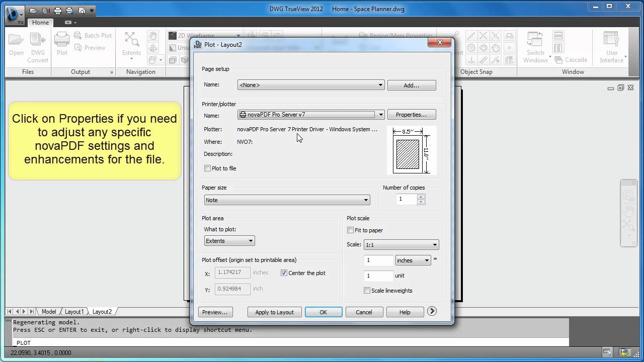Select the Orbit navigation tool

(153, 48)
